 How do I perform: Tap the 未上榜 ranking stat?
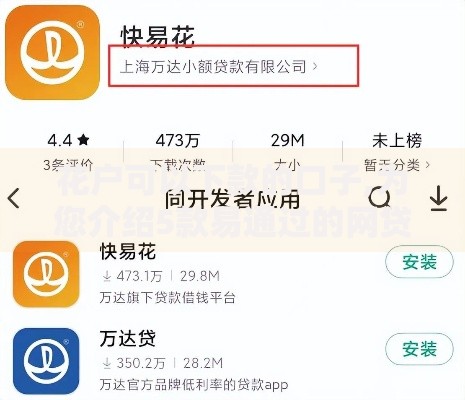[397, 140]
